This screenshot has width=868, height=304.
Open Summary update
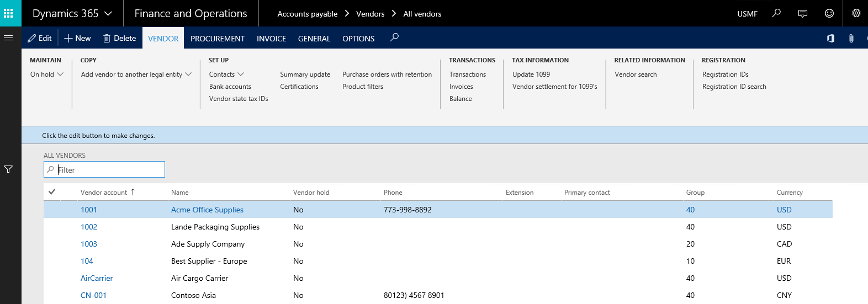coord(305,74)
